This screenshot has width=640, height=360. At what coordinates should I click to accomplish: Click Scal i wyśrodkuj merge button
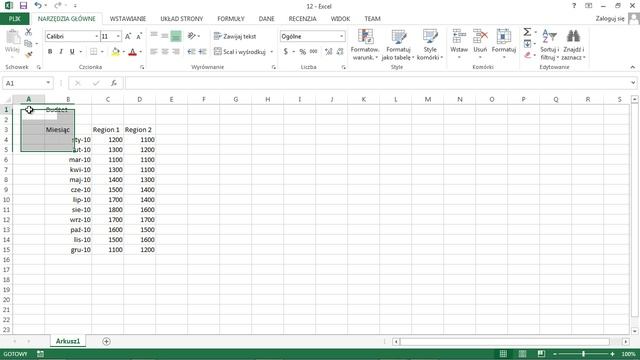point(240,52)
